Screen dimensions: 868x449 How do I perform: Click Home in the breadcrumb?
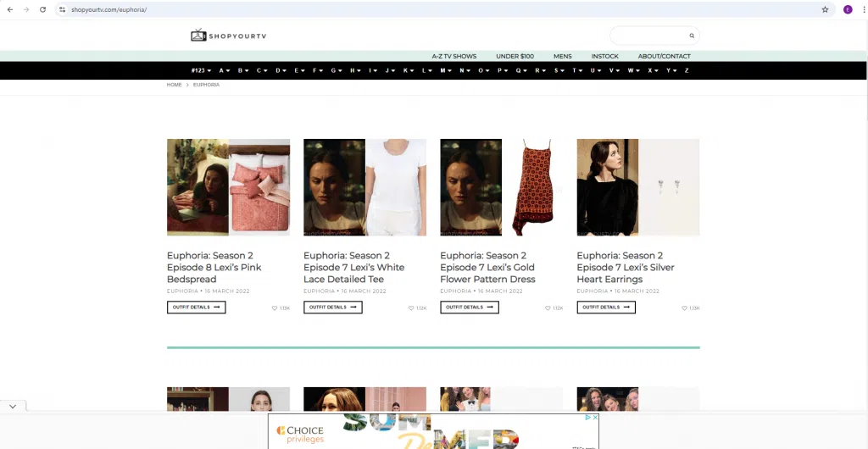pos(174,86)
